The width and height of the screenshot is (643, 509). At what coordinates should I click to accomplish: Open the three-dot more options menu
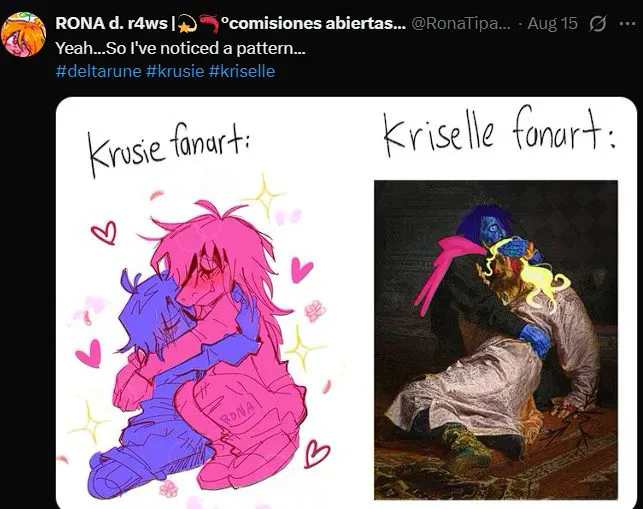(x=627, y=24)
